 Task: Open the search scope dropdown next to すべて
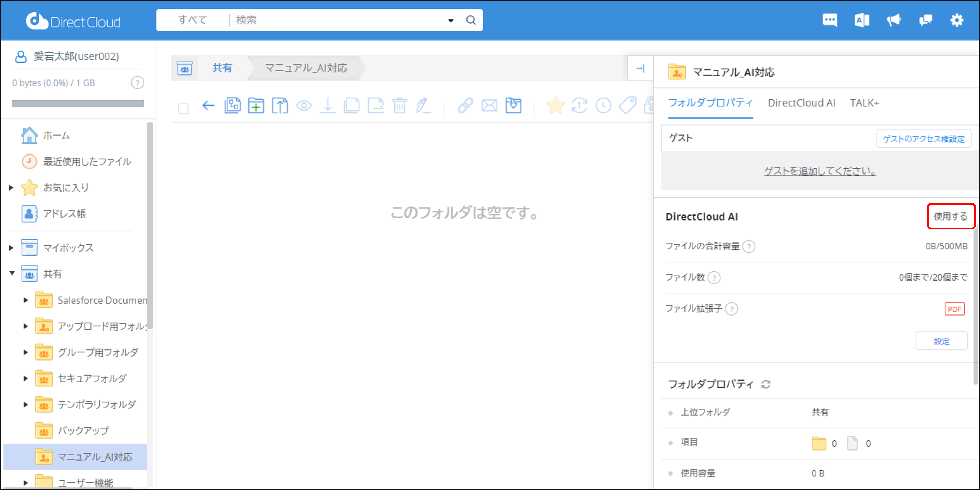click(450, 20)
